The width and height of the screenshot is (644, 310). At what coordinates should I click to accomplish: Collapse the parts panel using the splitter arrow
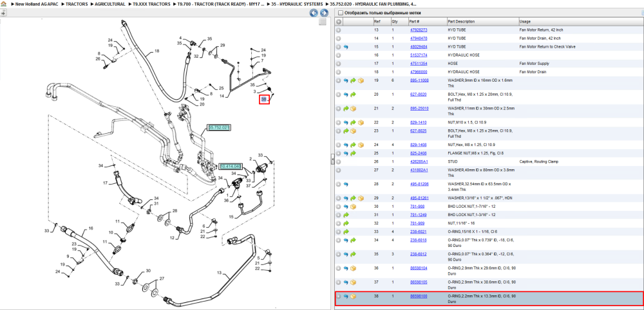click(x=333, y=160)
